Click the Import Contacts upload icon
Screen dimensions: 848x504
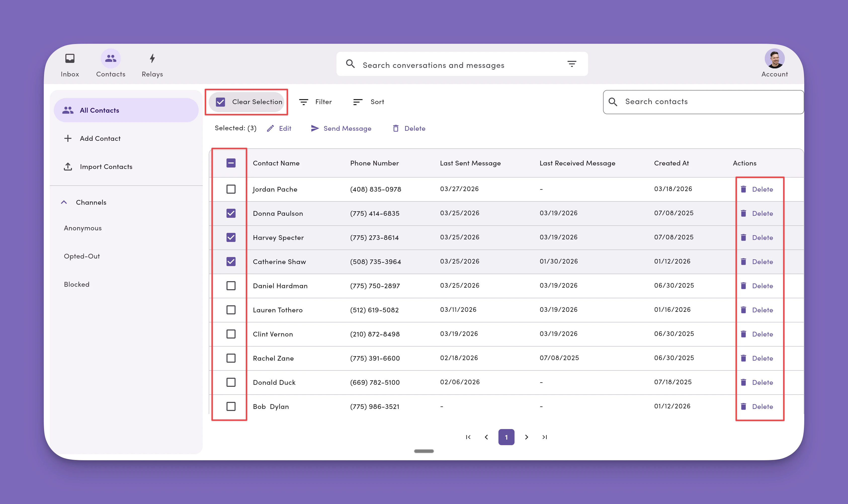pyautogui.click(x=68, y=167)
